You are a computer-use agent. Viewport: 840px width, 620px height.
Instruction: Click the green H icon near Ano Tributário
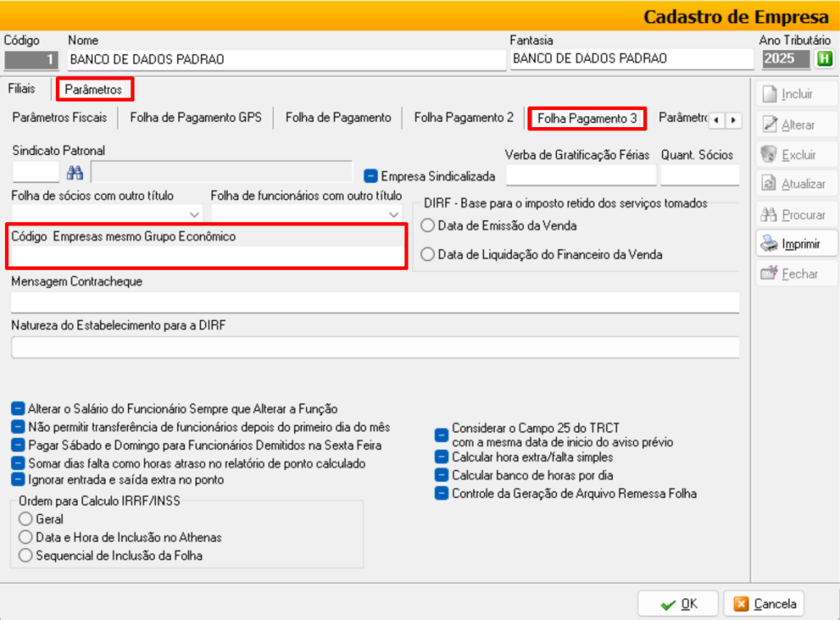[823, 59]
